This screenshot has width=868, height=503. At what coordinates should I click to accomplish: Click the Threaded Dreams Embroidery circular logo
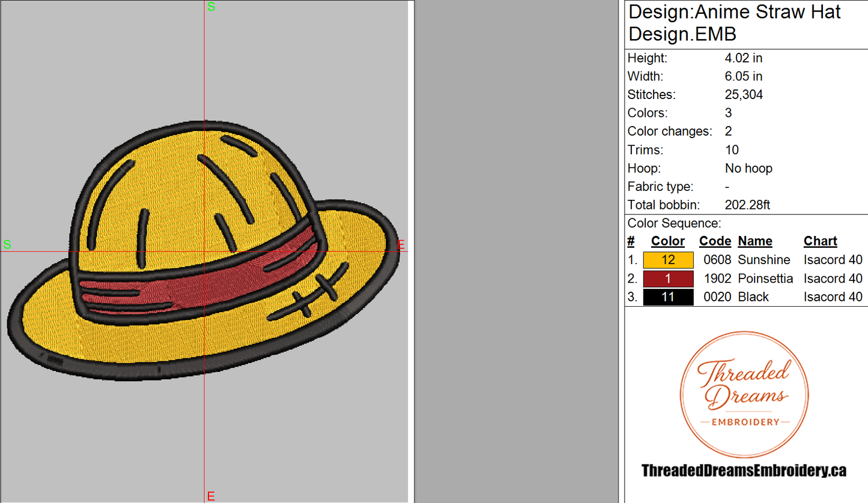coord(744,394)
